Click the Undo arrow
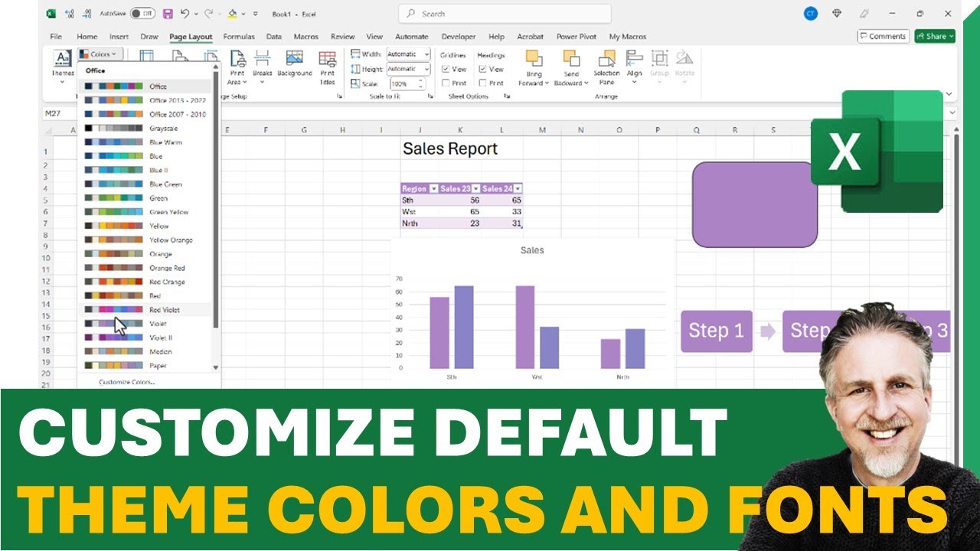 pyautogui.click(x=185, y=14)
